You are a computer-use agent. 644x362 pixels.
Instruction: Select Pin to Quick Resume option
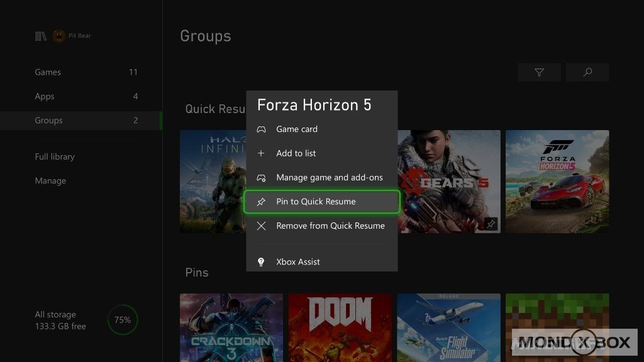(x=321, y=202)
